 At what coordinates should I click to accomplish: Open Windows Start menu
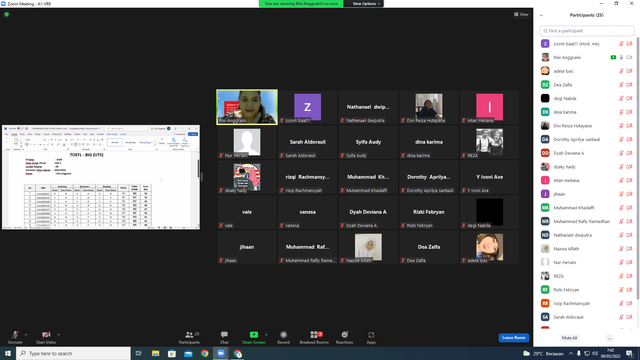click(8, 353)
